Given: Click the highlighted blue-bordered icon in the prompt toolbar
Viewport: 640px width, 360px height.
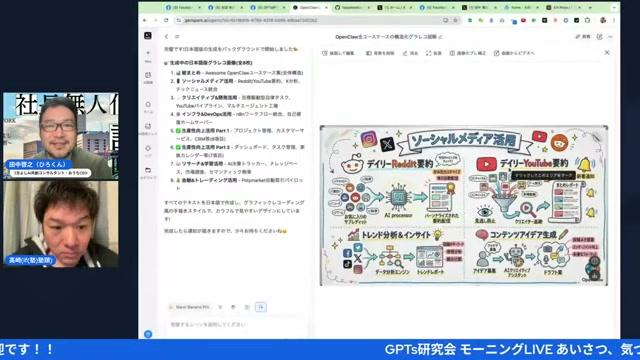Looking at the screenshot, I should (x=261, y=307).
